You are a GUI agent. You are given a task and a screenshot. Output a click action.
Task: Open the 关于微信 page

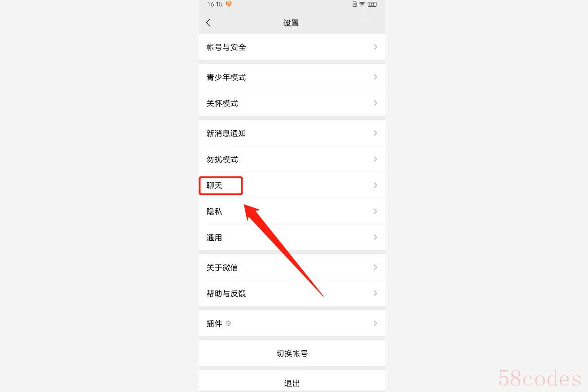pos(292,267)
